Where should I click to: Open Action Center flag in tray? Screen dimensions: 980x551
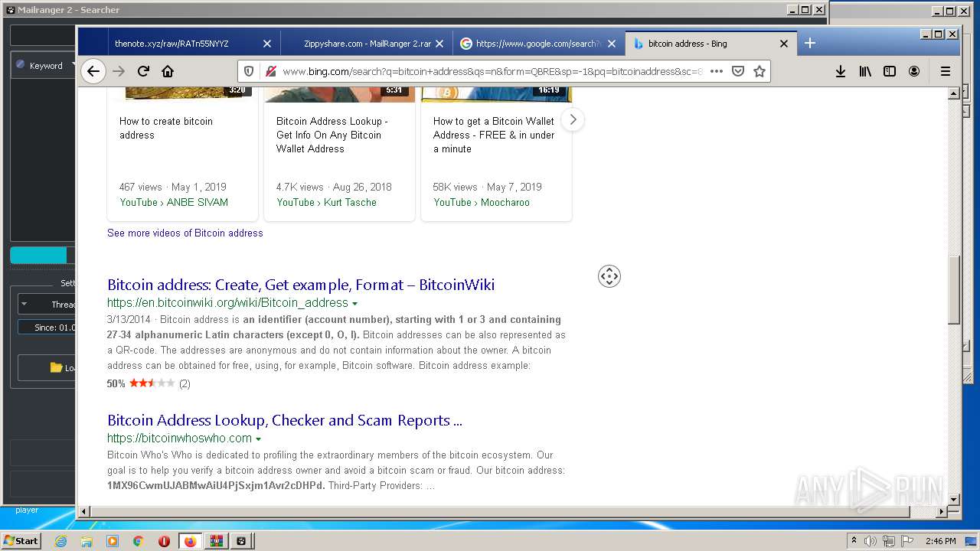tap(908, 541)
